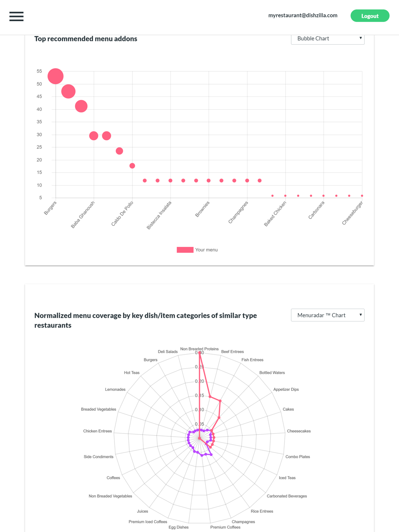The height and width of the screenshot is (532, 399).
Task: Click the largest bubble above Burgers
Action: (x=55, y=76)
